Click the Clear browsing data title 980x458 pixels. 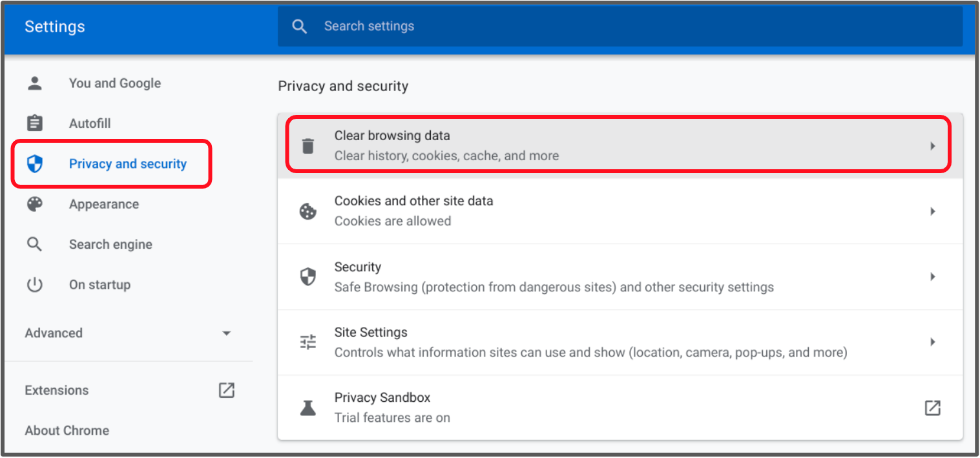[392, 136]
